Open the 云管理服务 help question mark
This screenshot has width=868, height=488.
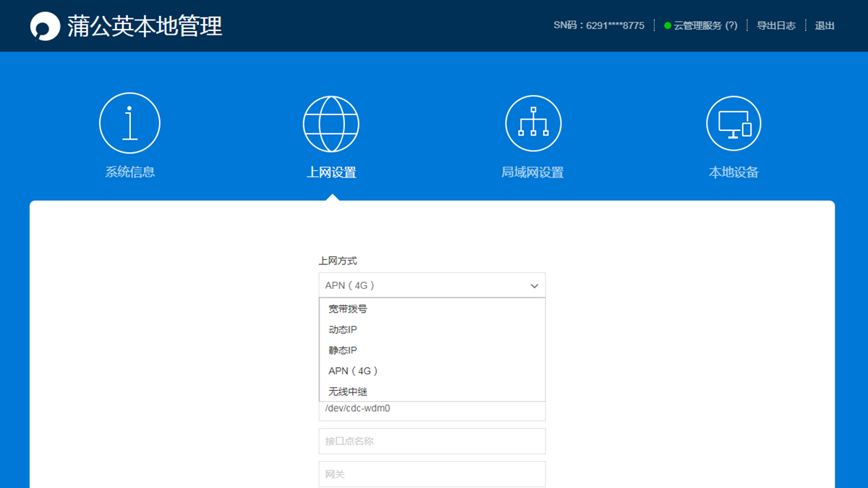(x=730, y=25)
